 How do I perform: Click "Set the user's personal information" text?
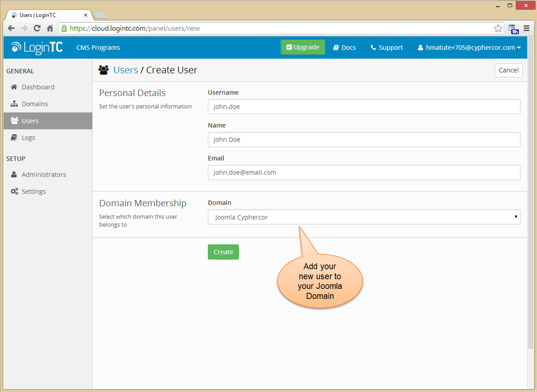[x=145, y=107]
